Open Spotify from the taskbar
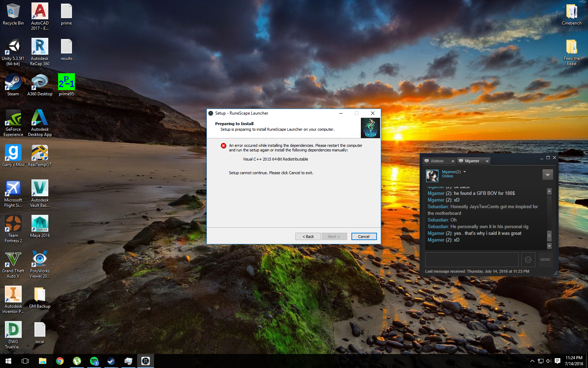The image size is (588, 368). pyautogui.click(x=94, y=361)
